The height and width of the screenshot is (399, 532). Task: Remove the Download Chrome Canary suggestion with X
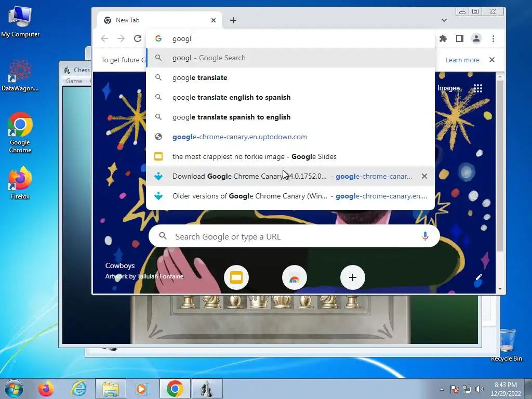tap(424, 176)
